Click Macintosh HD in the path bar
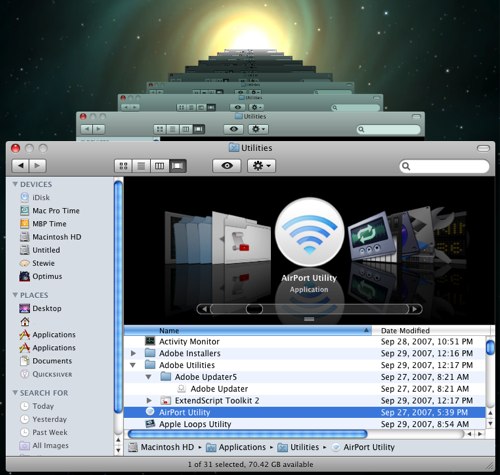 click(x=162, y=447)
